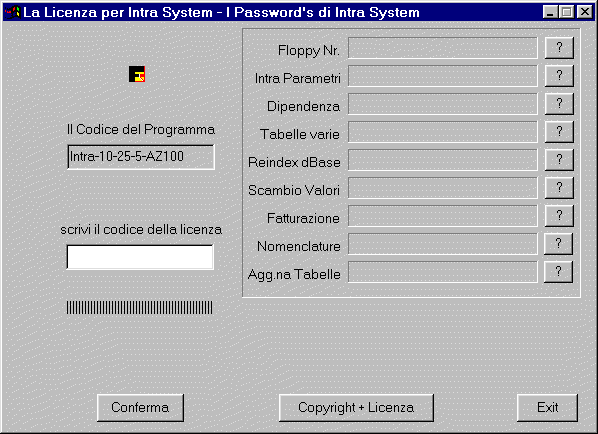
Task: Click the question mark beside Intra Parametri
Action: pyautogui.click(x=559, y=76)
